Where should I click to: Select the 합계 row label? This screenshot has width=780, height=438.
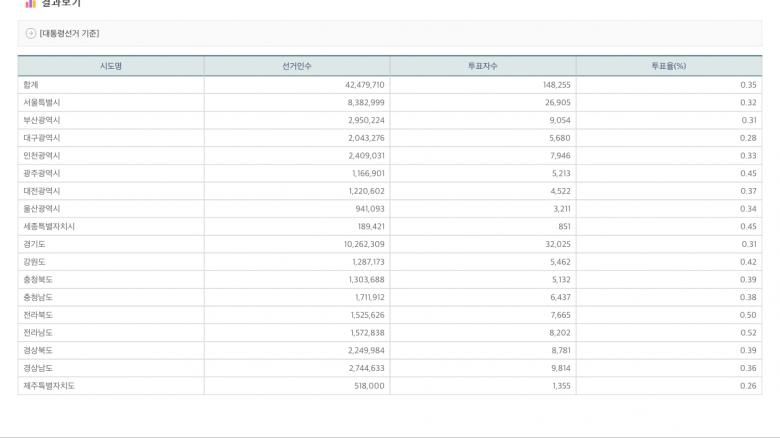(30, 85)
